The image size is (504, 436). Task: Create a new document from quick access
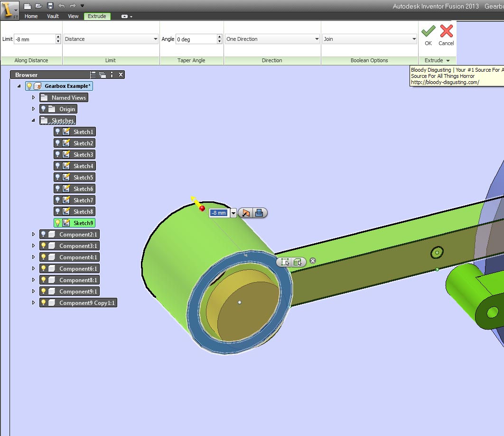coord(28,6)
